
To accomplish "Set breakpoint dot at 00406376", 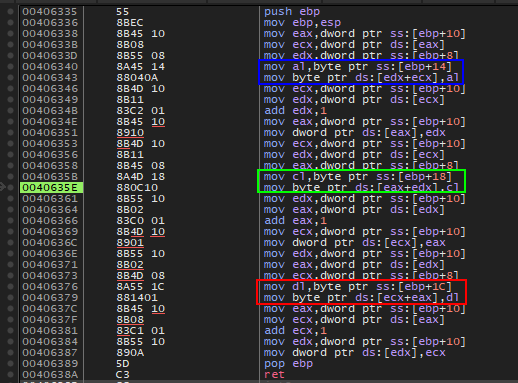I will click(x=10, y=287).
